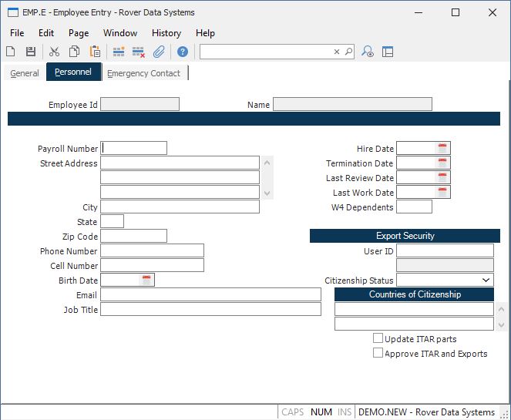Expand the Citizenship Status dropdown

tap(486, 281)
